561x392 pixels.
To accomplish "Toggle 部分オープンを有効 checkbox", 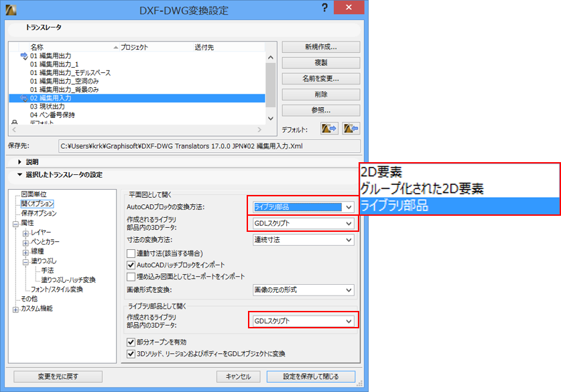I will point(131,342).
